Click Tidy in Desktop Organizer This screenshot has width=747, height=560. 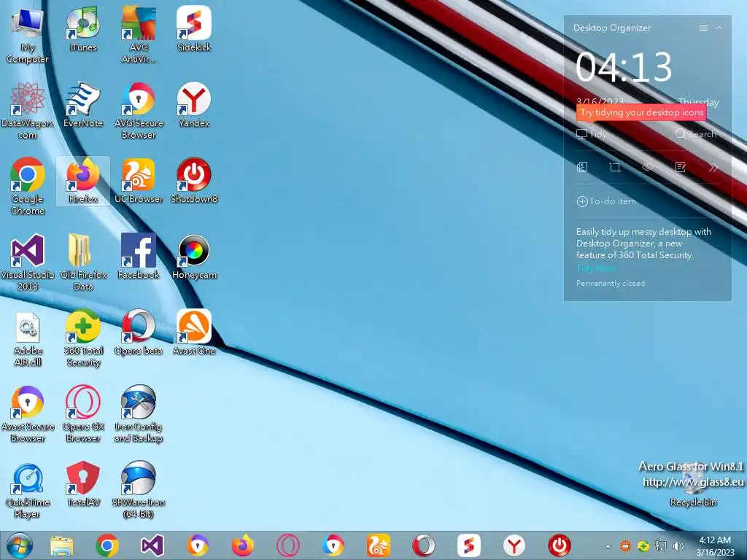pyautogui.click(x=592, y=134)
